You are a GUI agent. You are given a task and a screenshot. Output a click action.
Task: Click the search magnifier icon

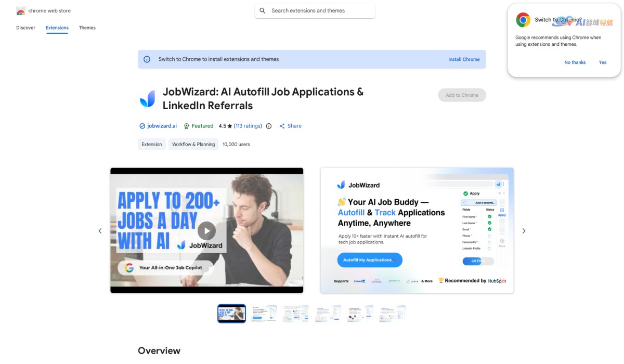(x=263, y=10)
